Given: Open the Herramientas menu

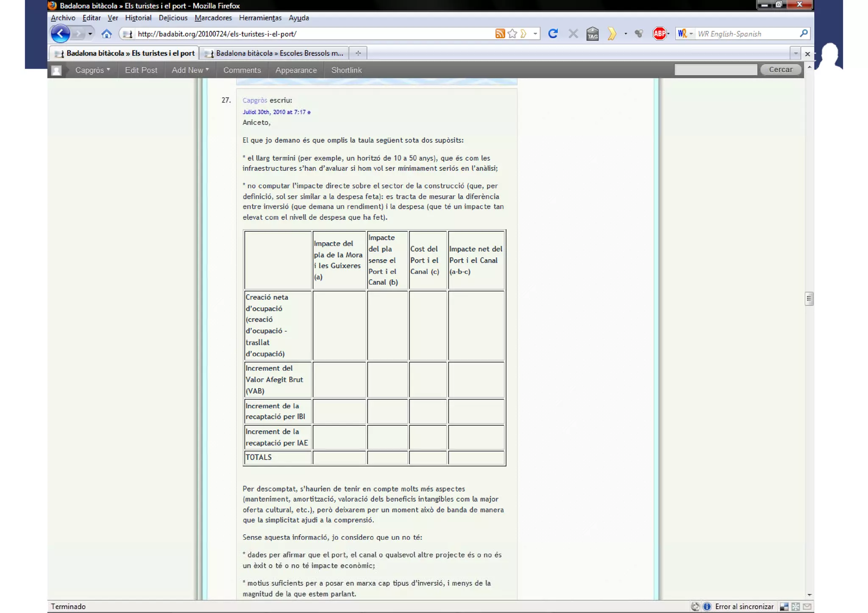Looking at the screenshot, I should coord(260,18).
